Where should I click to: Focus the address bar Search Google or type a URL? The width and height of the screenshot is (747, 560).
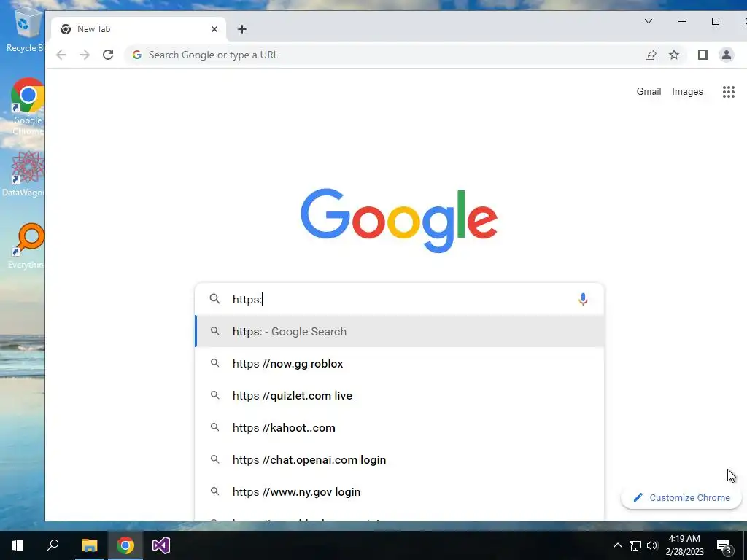click(381, 55)
